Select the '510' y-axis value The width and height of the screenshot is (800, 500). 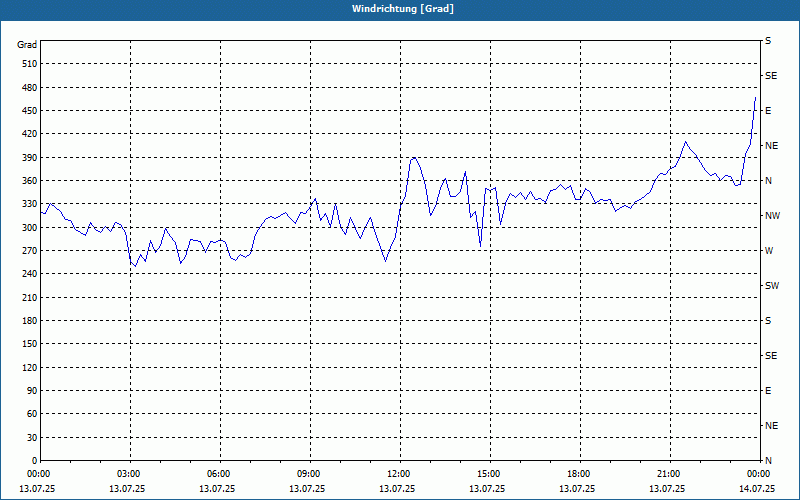tap(30, 64)
